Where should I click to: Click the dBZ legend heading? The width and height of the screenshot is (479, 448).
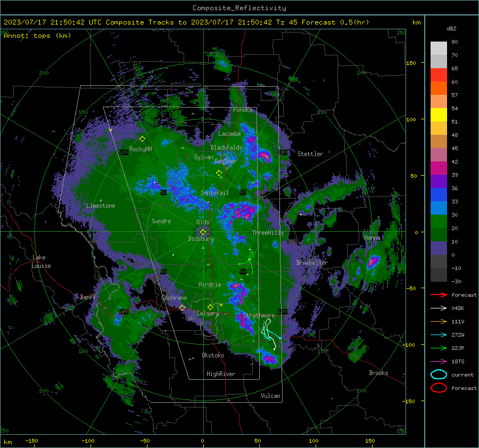click(x=451, y=29)
